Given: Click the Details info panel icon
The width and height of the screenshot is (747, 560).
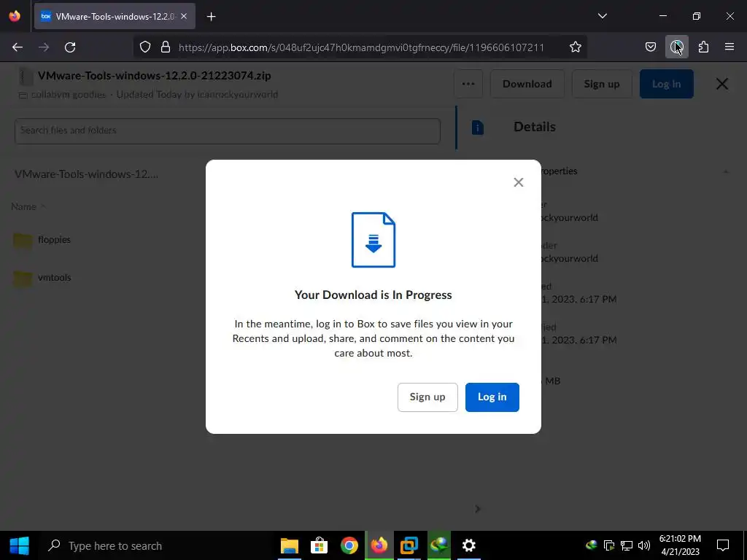Looking at the screenshot, I should 477,127.
